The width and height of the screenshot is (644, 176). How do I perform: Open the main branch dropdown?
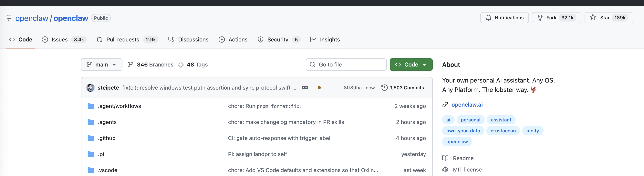[x=101, y=65]
